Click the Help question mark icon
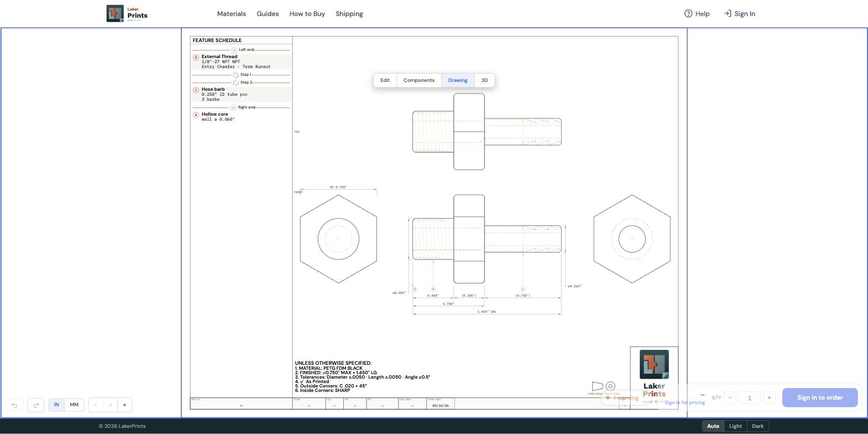 point(689,14)
